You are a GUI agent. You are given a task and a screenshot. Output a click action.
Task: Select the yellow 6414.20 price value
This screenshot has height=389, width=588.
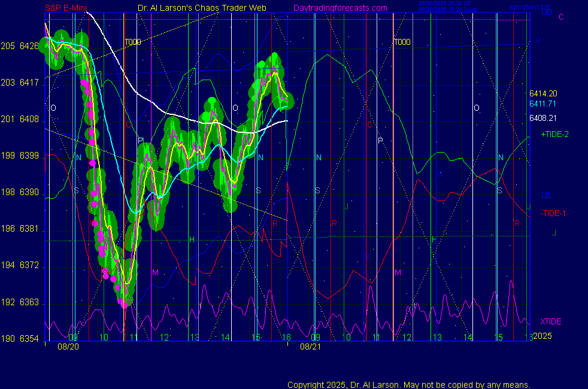543,94
